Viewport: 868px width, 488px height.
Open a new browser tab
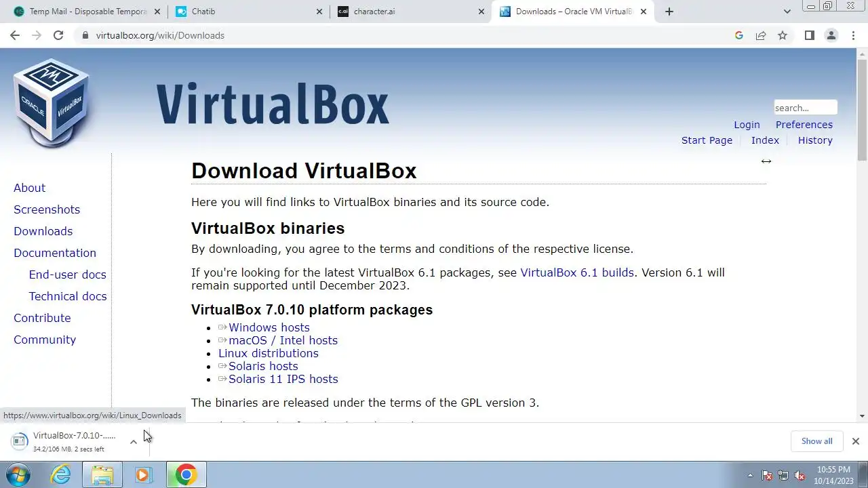(669, 12)
